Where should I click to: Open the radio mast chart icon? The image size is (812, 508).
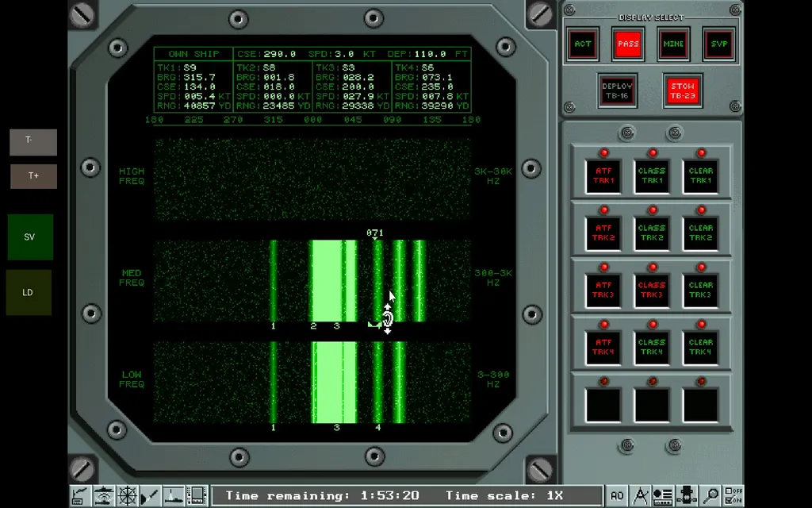click(80, 496)
